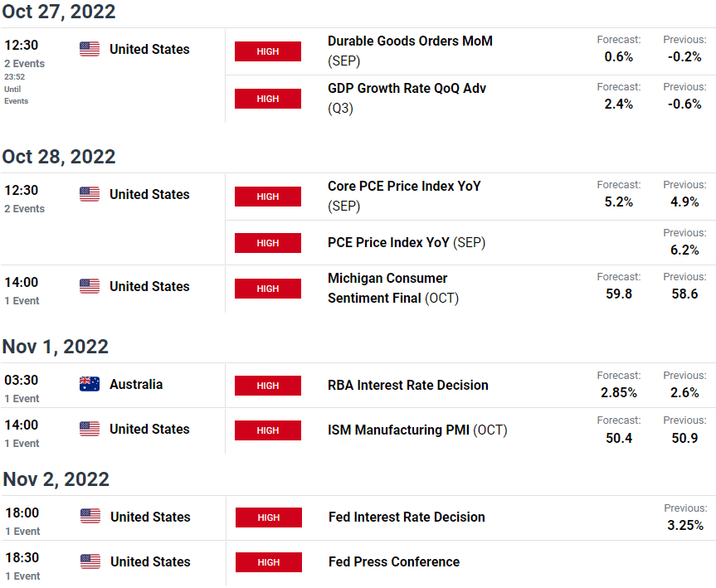Open Core PCE Price Index YoY event

404,196
